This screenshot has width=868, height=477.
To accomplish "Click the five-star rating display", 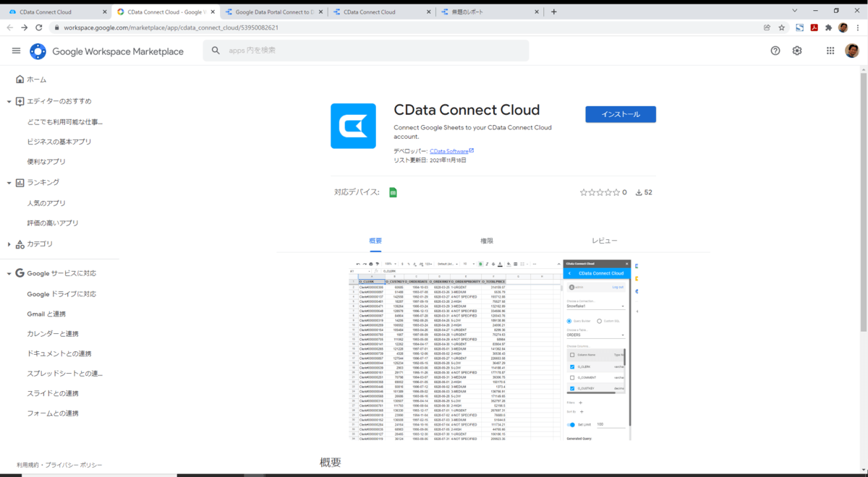I will click(x=600, y=192).
